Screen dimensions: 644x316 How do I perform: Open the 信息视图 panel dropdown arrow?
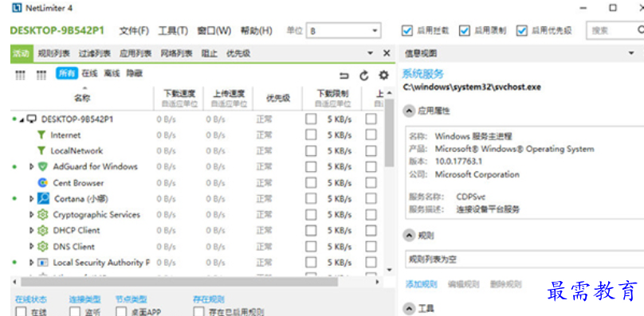coord(632,53)
